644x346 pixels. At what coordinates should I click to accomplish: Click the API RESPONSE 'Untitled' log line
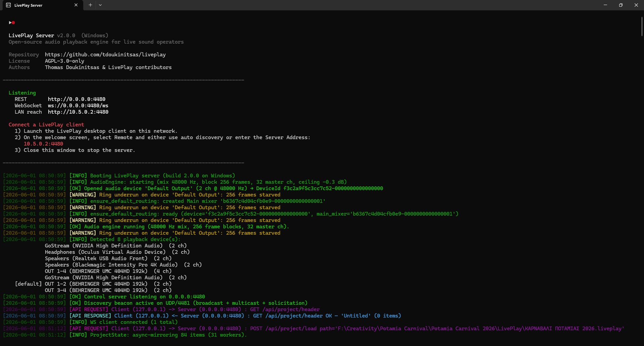point(202,315)
